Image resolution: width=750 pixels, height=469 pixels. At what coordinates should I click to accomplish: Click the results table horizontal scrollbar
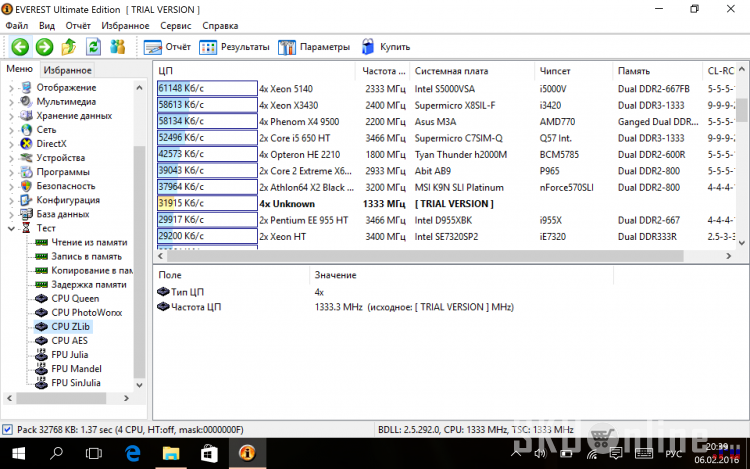click(425, 256)
